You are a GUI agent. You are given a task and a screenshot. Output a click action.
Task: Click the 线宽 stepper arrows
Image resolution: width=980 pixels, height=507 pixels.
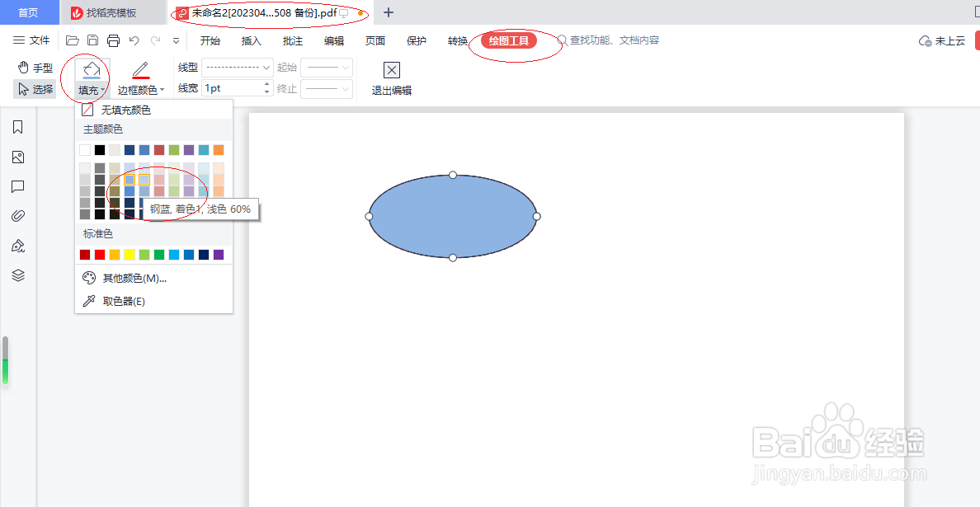click(267, 88)
